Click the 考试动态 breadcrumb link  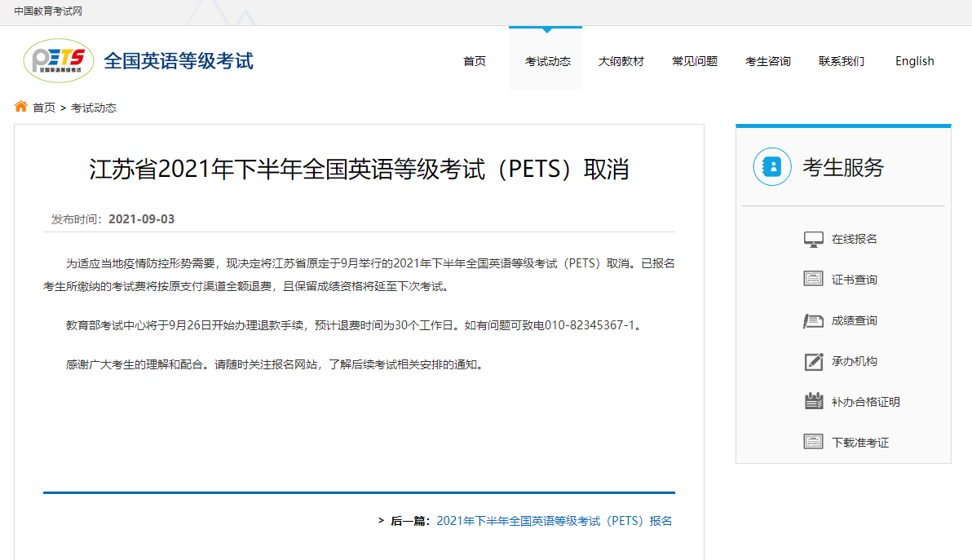(94, 108)
